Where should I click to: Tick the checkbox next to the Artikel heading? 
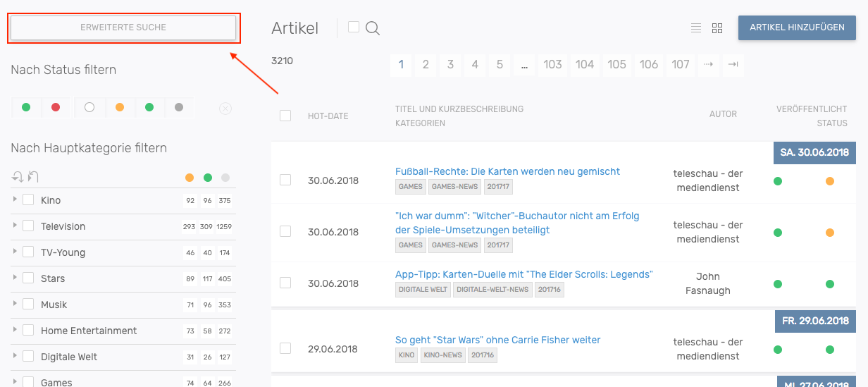(x=354, y=27)
